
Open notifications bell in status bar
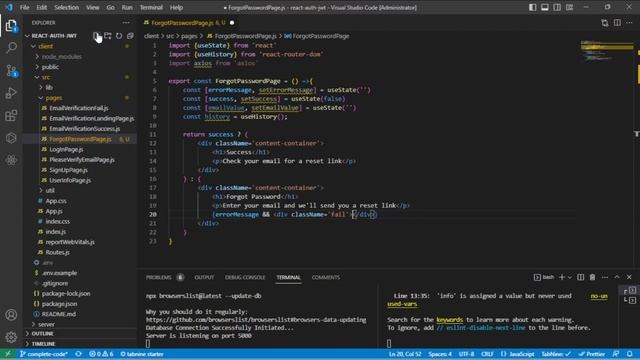point(629,354)
